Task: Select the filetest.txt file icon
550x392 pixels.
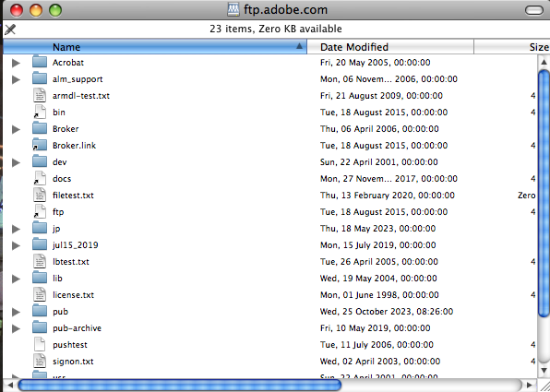Action: coord(40,195)
